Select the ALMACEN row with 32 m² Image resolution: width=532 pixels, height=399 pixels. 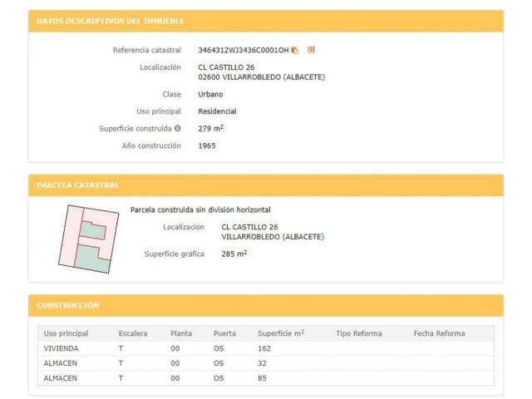(266, 363)
